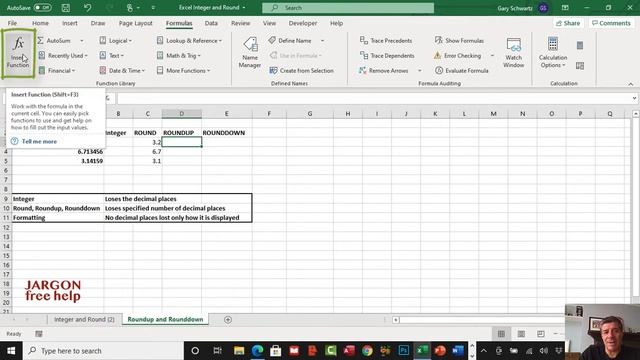Open Word from the taskbar
The image size is (640, 360).
(458, 351)
